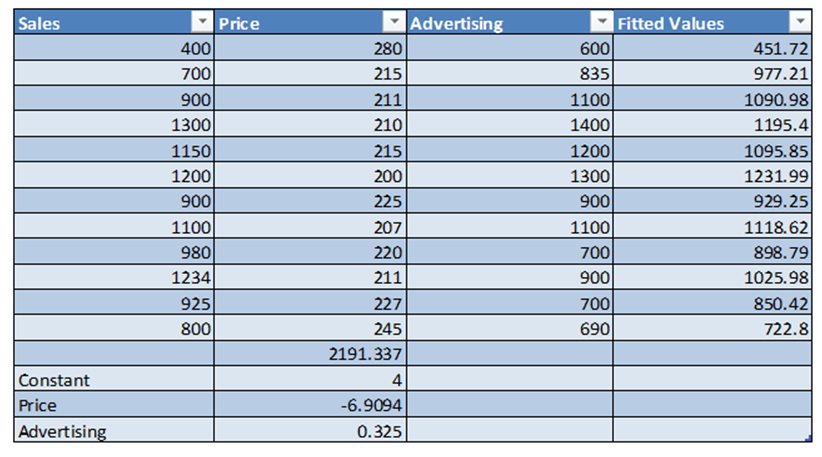Click the Advertising column header cell
This screenshot has height=457, width=822.
(495, 23)
